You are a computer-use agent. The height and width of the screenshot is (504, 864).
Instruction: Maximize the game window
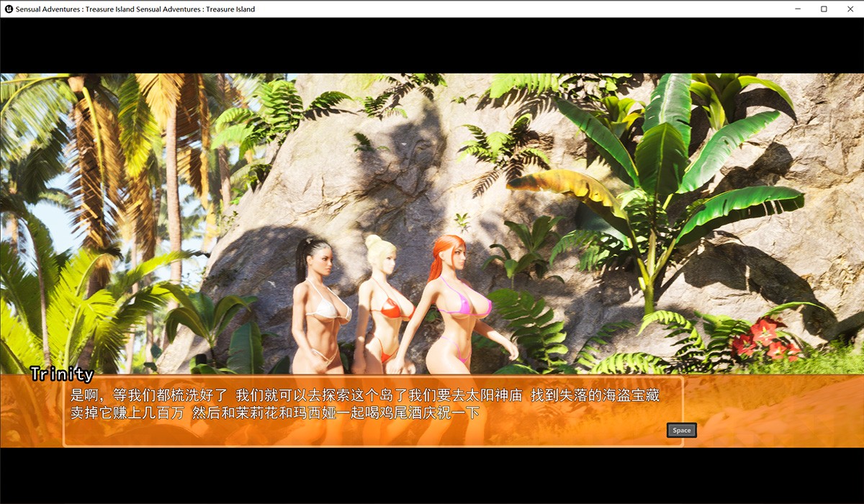(x=824, y=9)
